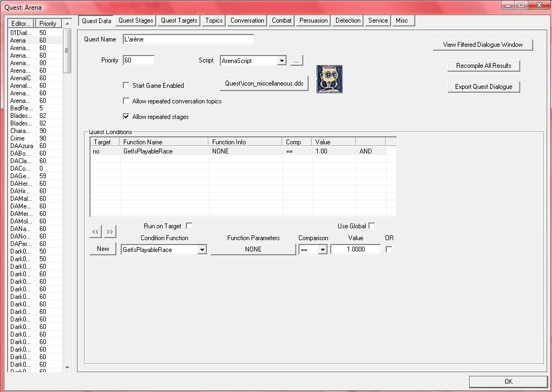Expand the Condition Function dropdown
Screen dimensions: 552x392
click(x=202, y=249)
